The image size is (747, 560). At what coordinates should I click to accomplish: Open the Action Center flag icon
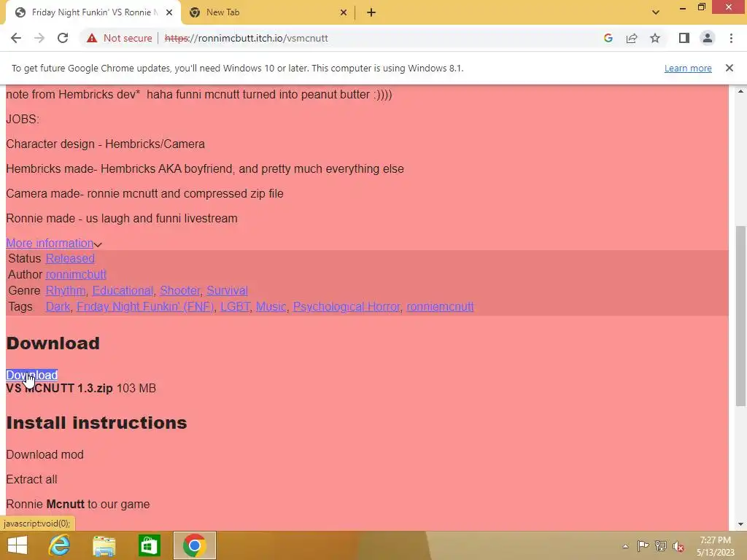pos(643,545)
